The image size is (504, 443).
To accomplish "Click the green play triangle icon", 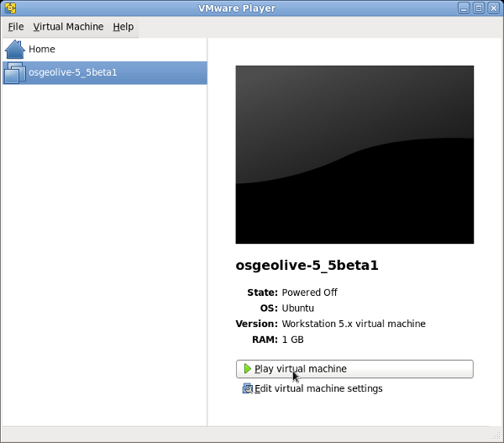I will click(247, 369).
